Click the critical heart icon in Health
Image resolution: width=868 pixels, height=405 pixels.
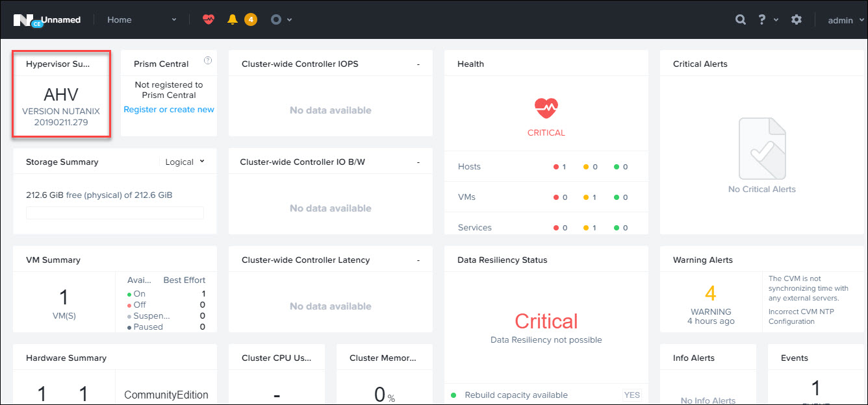point(546,108)
